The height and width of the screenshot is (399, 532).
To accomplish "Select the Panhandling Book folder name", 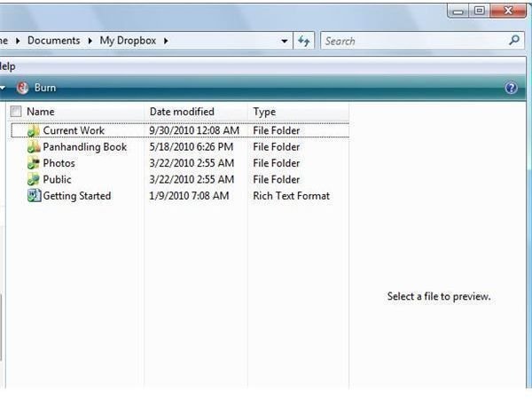I will [x=85, y=147].
